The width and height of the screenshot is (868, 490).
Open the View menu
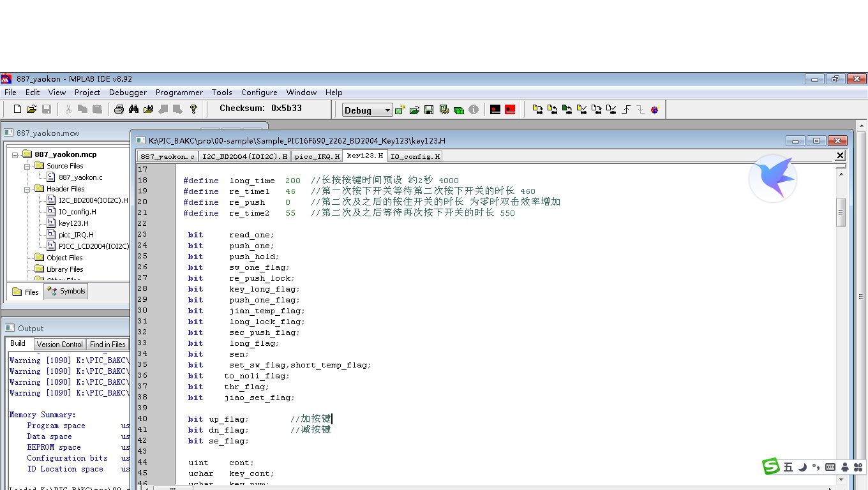click(57, 93)
